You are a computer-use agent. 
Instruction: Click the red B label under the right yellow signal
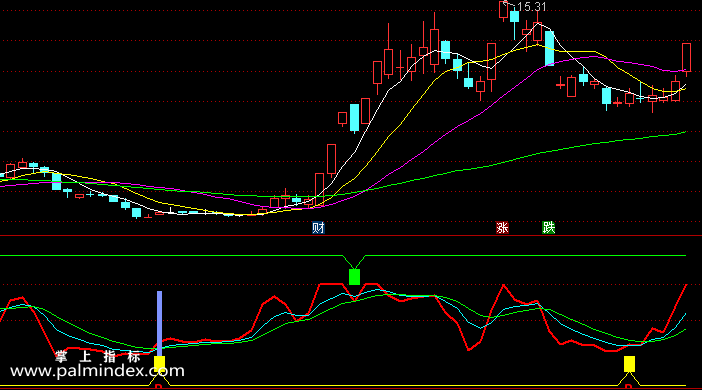click(x=628, y=387)
